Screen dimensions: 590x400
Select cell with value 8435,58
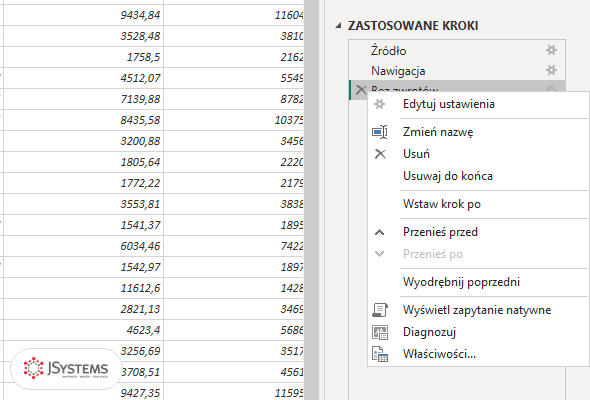tap(84, 120)
